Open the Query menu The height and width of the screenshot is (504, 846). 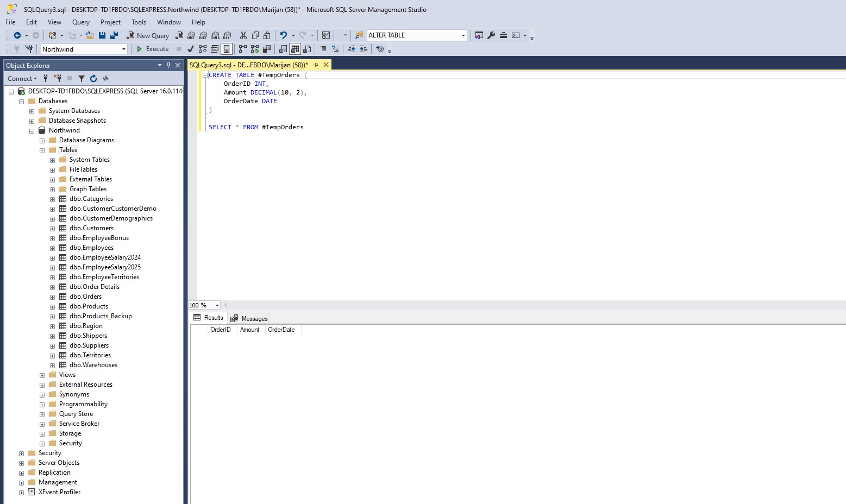click(81, 22)
